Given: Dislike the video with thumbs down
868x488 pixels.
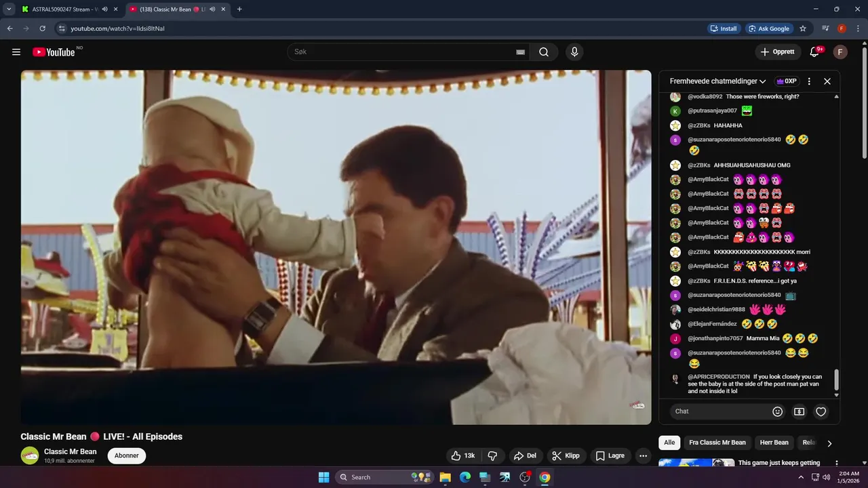Looking at the screenshot, I should [493, 456].
